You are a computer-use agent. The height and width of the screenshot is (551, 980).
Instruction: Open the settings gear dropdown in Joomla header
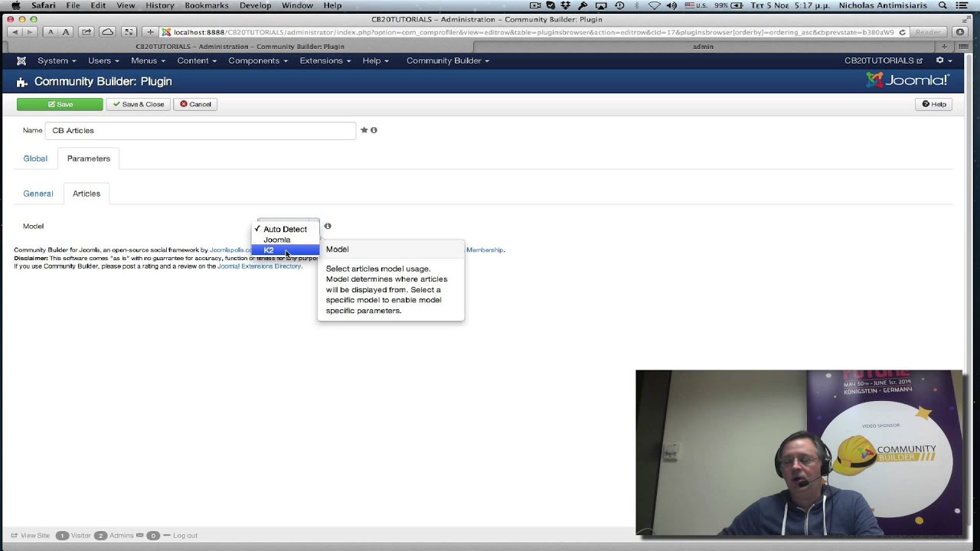point(944,60)
